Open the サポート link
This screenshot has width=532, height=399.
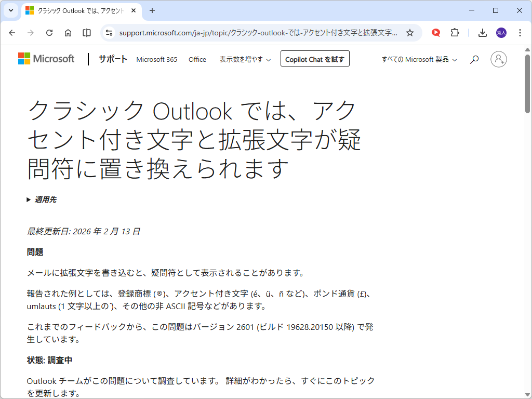point(112,59)
